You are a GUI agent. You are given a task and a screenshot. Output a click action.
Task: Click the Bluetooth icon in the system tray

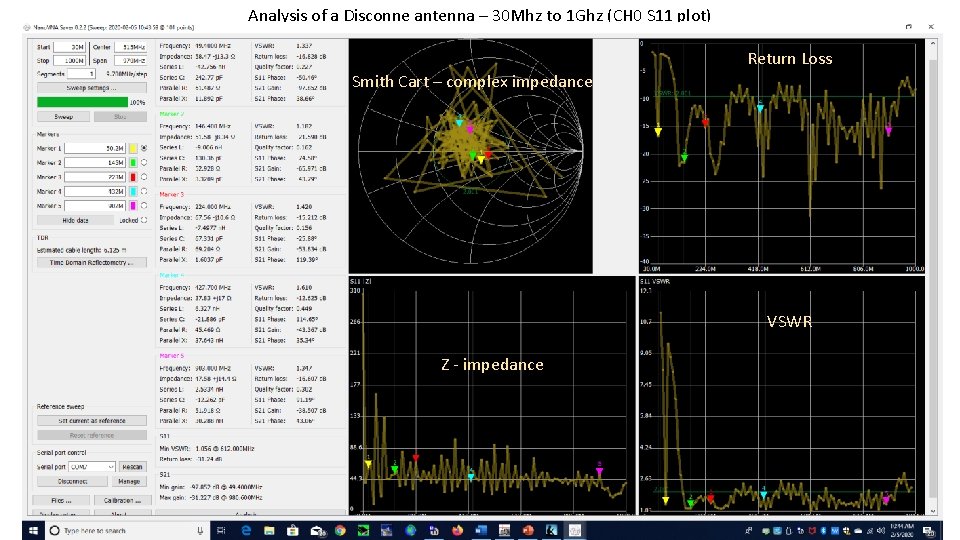click(x=823, y=530)
